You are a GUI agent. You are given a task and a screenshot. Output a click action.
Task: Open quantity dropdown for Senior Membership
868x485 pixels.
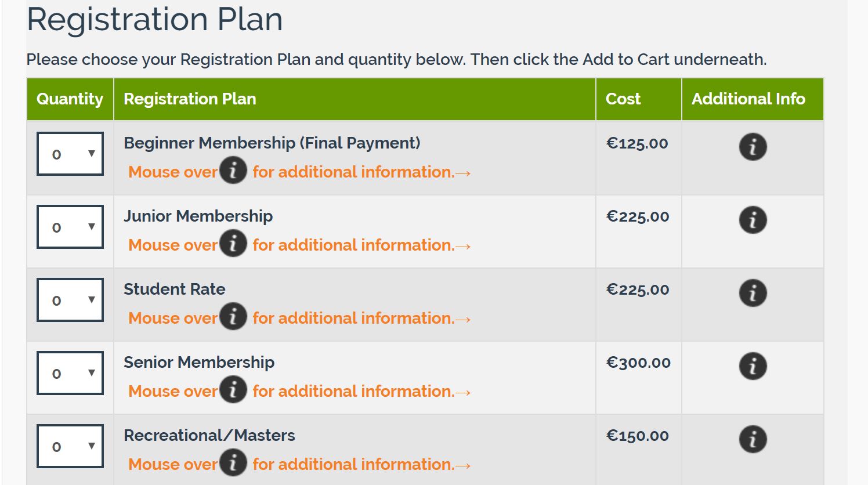click(70, 373)
